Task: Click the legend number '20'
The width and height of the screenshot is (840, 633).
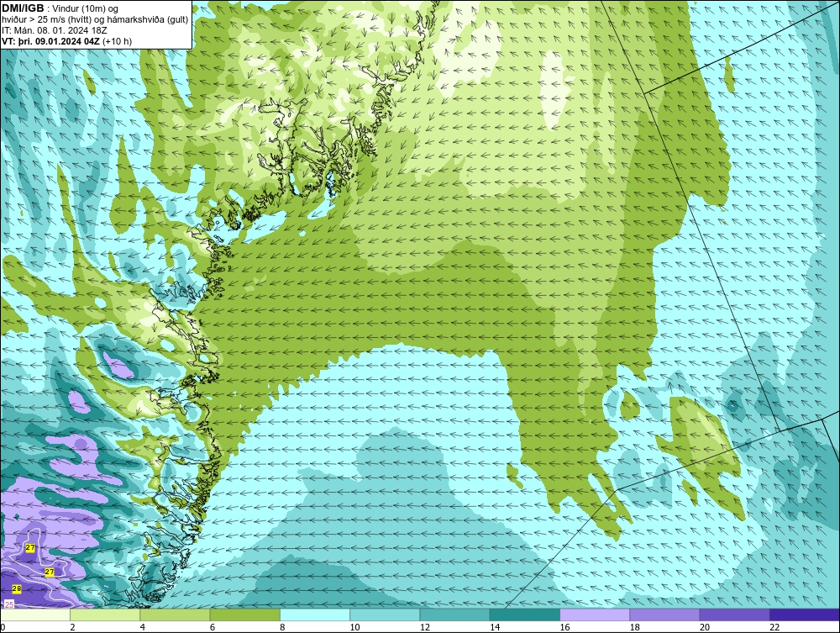Action: (704, 627)
